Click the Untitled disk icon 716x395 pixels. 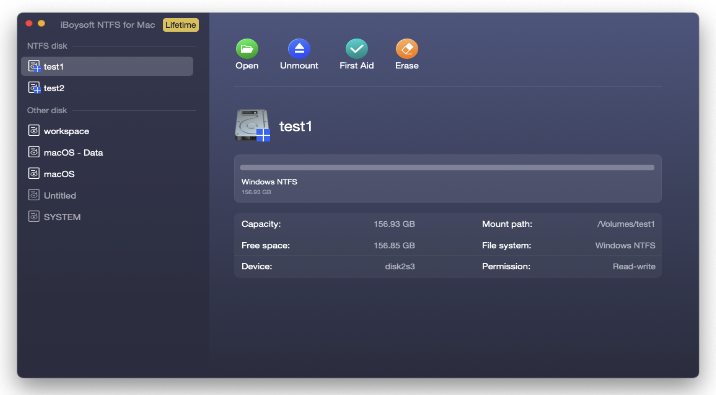click(x=34, y=195)
